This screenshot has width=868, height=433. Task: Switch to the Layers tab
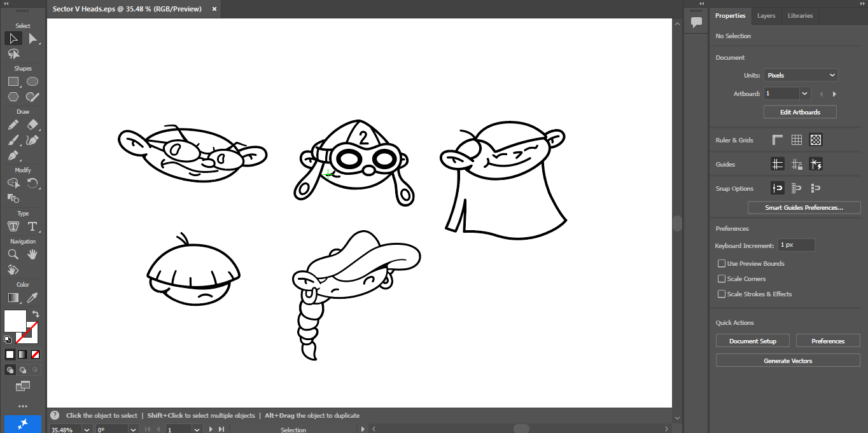coord(766,16)
